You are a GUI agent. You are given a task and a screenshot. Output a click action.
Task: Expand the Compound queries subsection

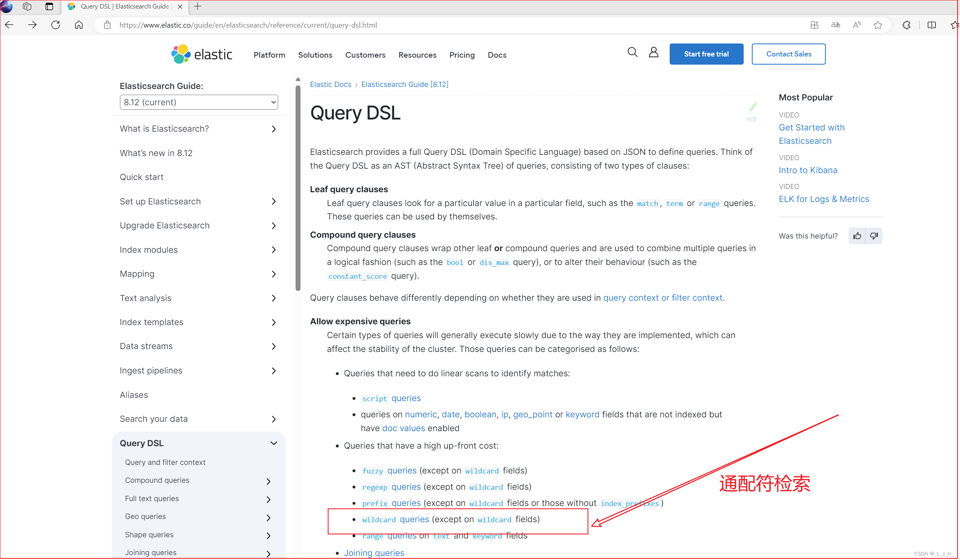pos(268,482)
